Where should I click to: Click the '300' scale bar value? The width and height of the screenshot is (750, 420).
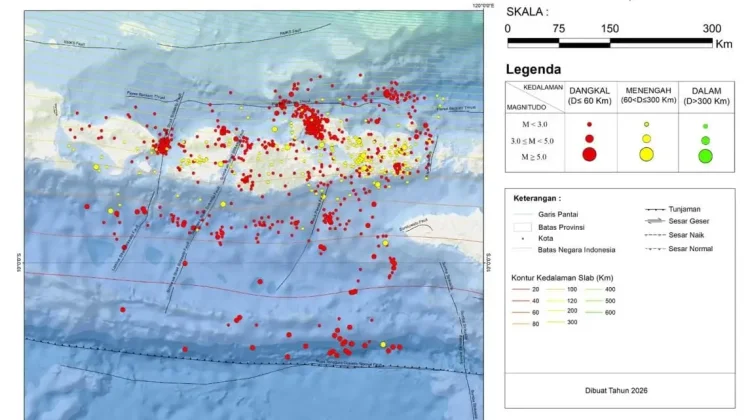tap(712, 29)
